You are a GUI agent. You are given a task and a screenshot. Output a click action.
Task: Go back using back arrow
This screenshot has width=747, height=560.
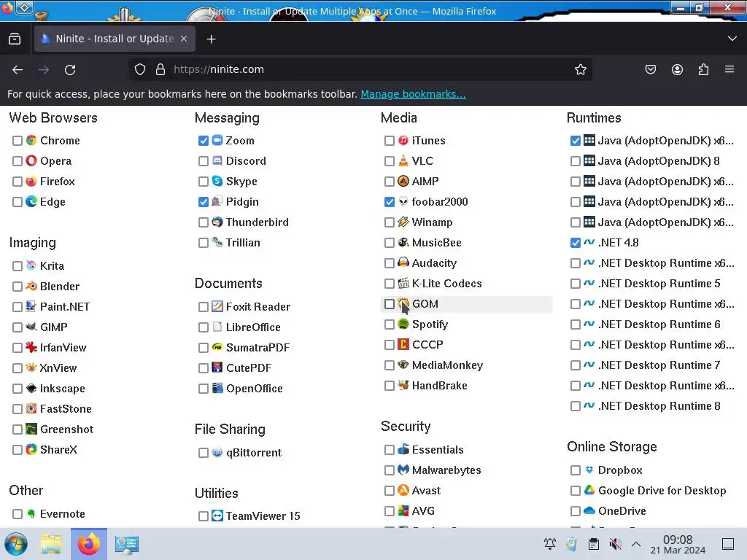[x=18, y=70]
